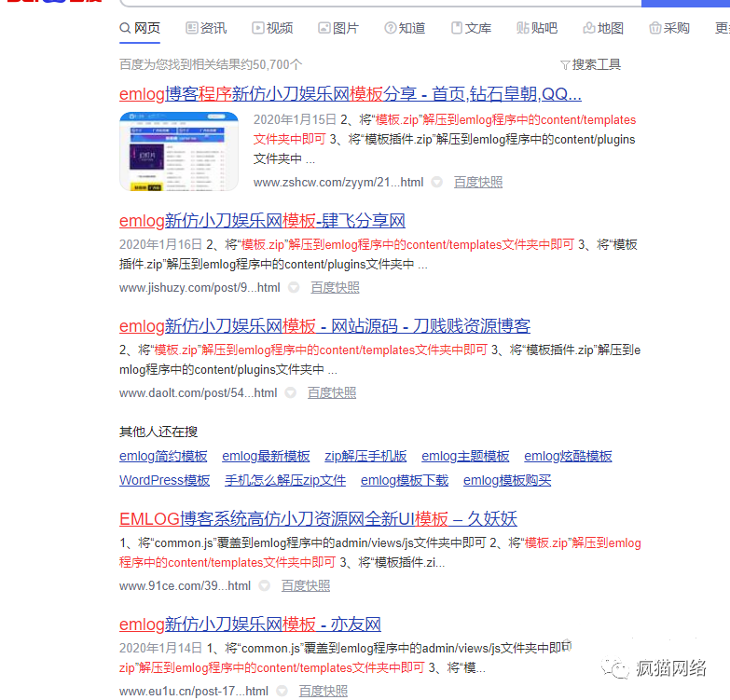Viewport: 730px width, 700px height.
Task: Open the 采购 tab
Action: [669, 28]
